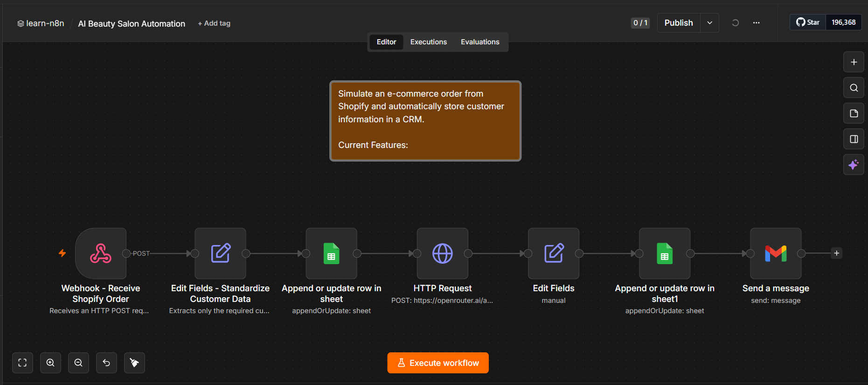Open the workflow history icon
The height and width of the screenshot is (385, 868).
coord(735,23)
